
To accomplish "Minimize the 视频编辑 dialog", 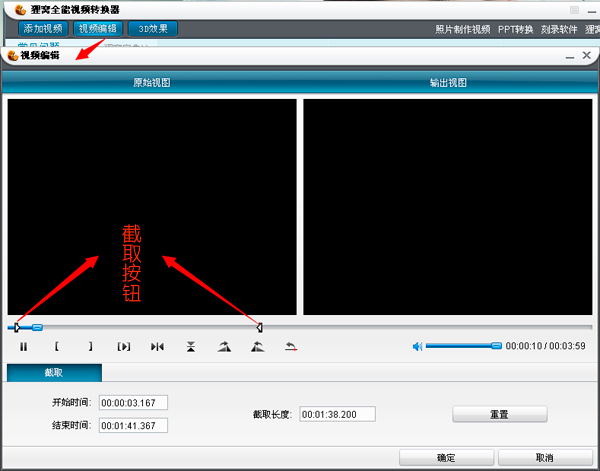I will [570, 57].
